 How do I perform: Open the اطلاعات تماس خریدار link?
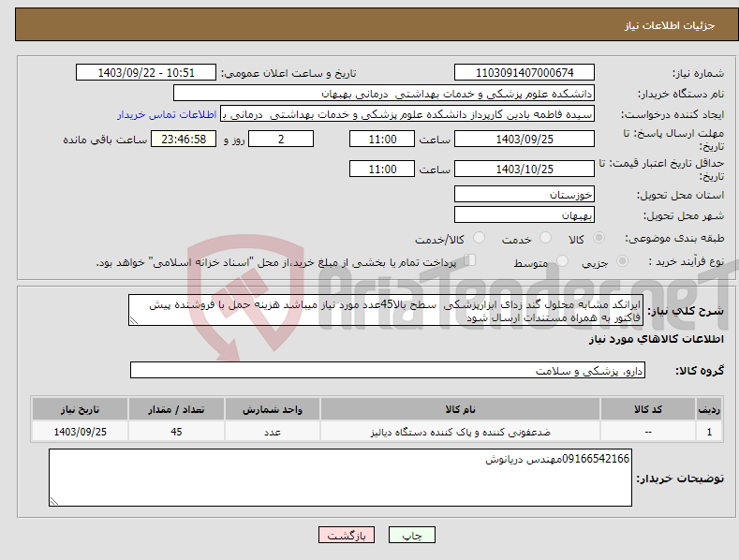(x=167, y=114)
